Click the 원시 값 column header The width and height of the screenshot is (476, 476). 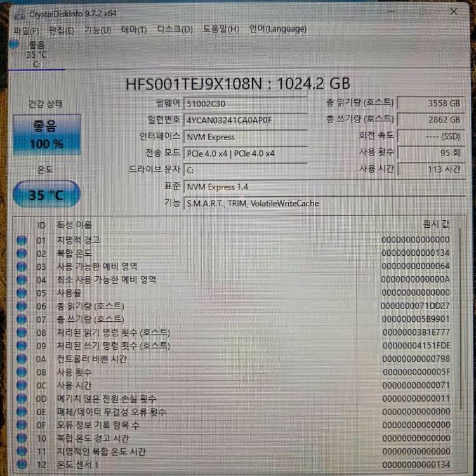(x=435, y=224)
